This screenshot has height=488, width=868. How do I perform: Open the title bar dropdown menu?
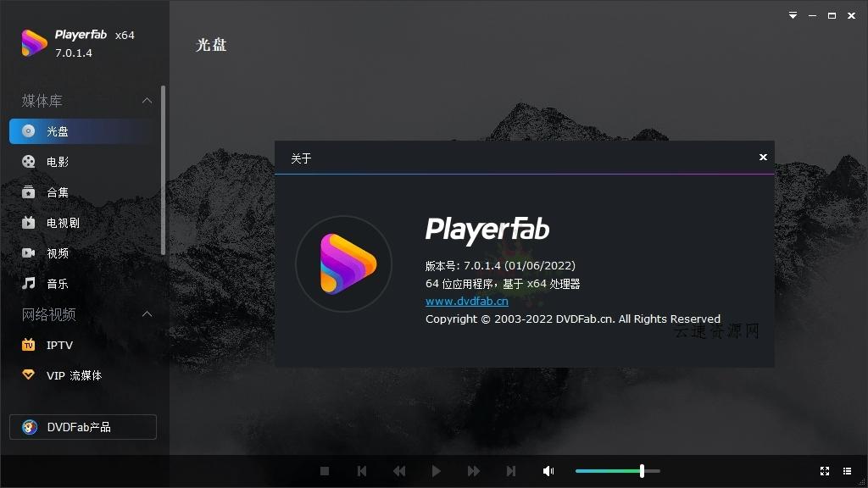click(793, 14)
